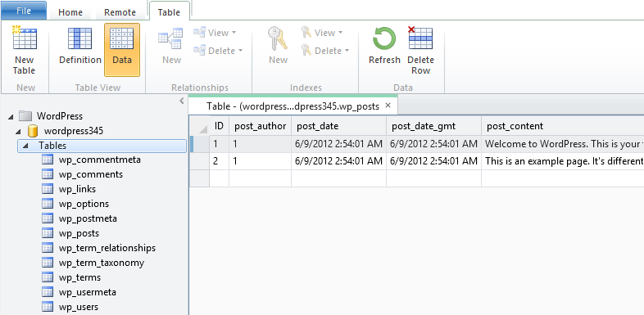Click the ID column header

click(220, 126)
